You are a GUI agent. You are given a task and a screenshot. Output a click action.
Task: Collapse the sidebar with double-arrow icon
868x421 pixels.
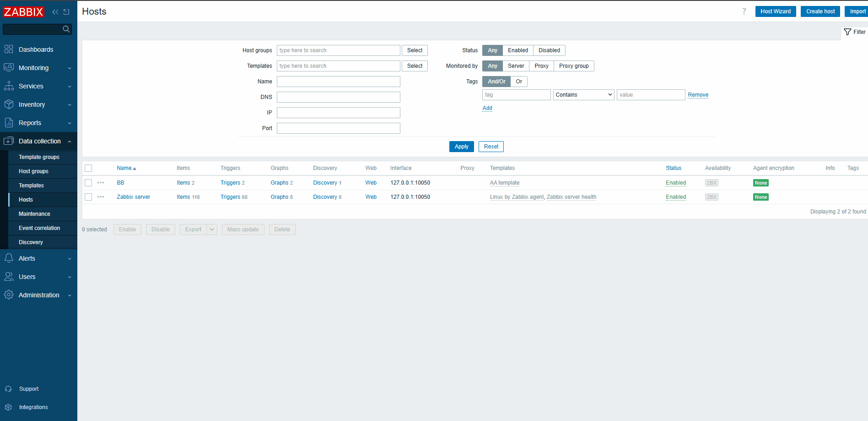(55, 12)
